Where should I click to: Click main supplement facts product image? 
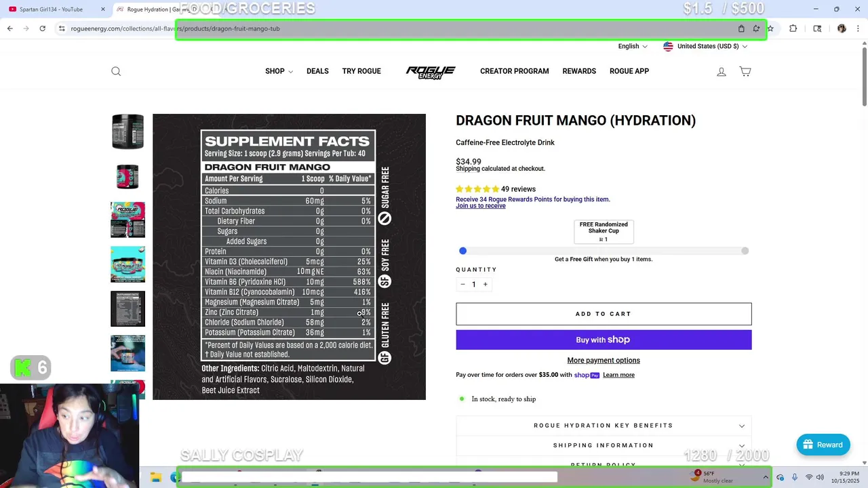289,257
